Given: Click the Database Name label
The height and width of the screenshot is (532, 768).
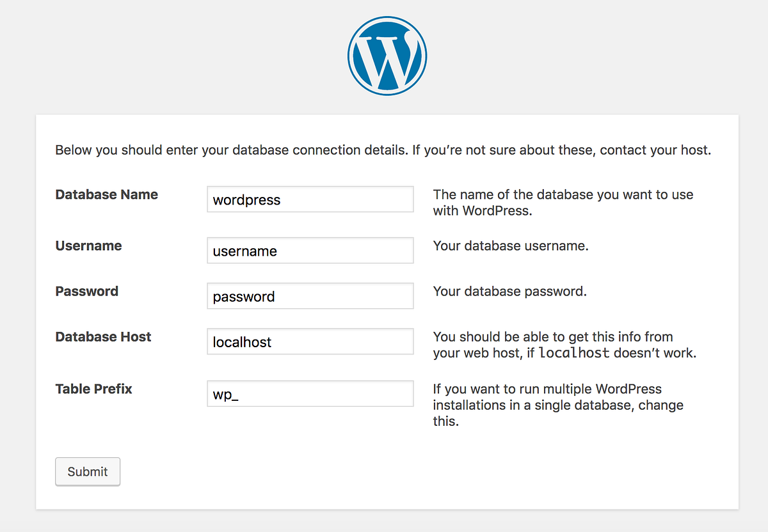Looking at the screenshot, I should [106, 194].
